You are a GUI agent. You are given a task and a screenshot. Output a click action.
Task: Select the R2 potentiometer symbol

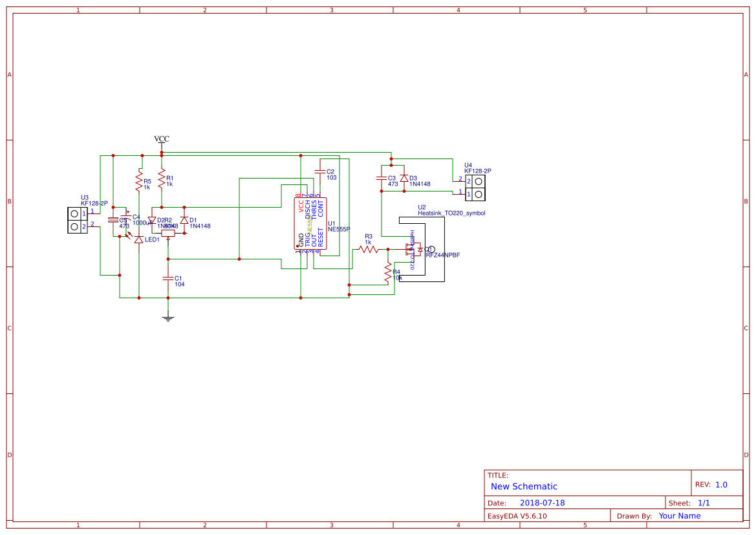[x=167, y=235]
